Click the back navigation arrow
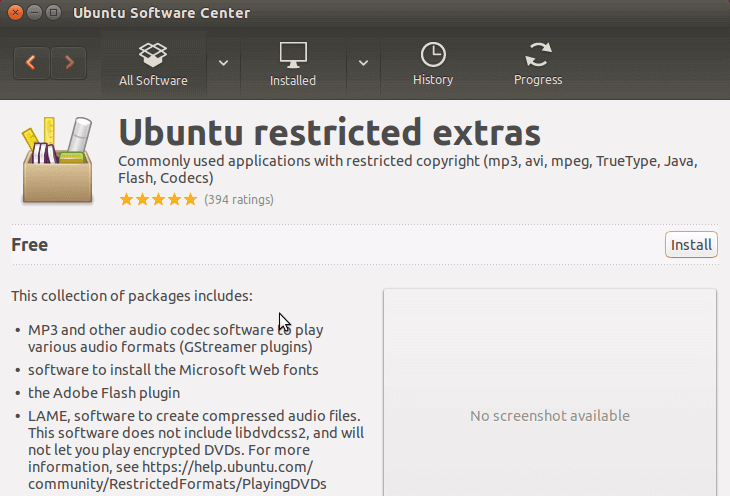730x496 pixels. click(x=31, y=62)
